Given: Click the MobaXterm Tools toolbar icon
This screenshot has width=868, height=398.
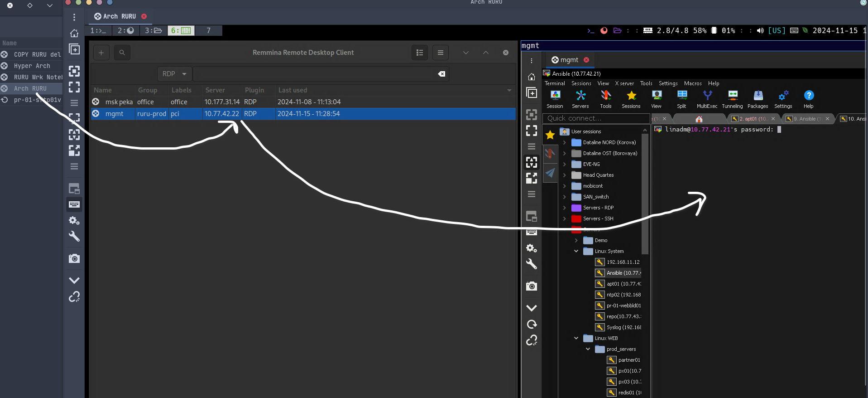Looking at the screenshot, I should tap(606, 99).
